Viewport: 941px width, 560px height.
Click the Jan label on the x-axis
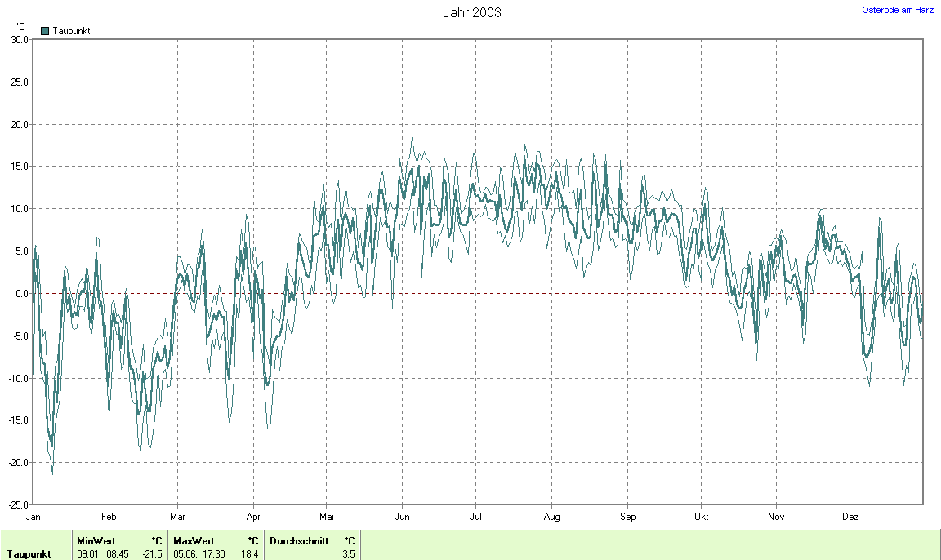point(33,517)
